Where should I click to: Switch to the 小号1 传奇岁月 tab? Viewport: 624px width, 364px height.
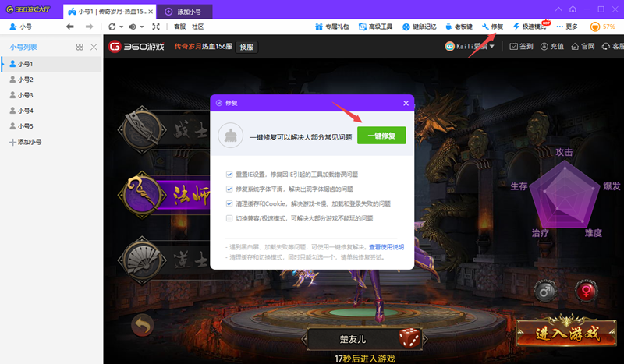pyautogui.click(x=108, y=12)
